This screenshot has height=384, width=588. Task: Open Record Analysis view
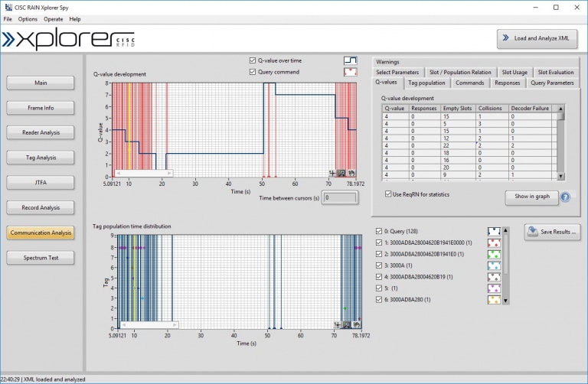click(41, 207)
